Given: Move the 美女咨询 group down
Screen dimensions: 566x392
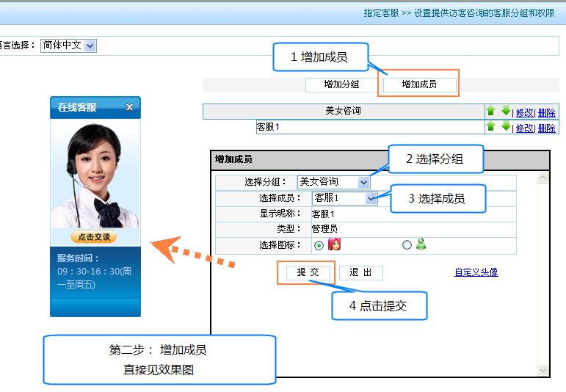Looking at the screenshot, I should (505, 111).
